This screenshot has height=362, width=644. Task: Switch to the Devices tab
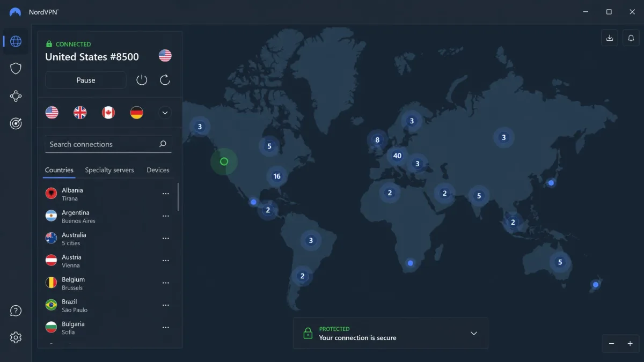pyautogui.click(x=158, y=170)
